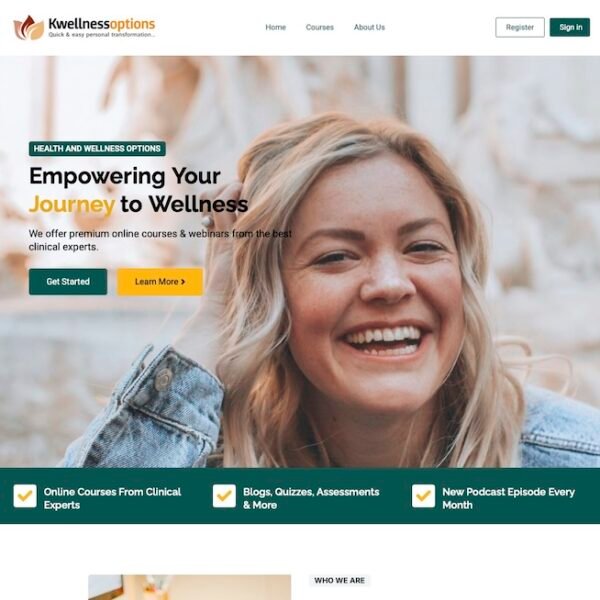Open the About Us page link

(x=369, y=27)
